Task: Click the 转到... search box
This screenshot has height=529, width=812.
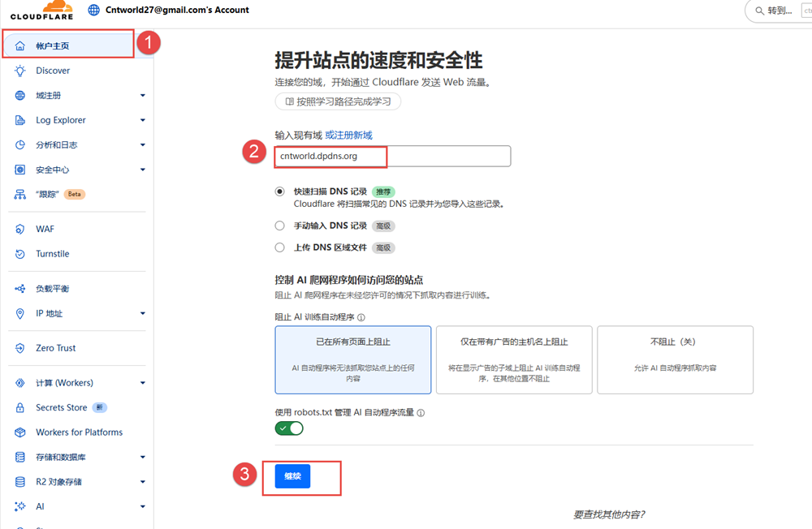Action: [779, 11]
